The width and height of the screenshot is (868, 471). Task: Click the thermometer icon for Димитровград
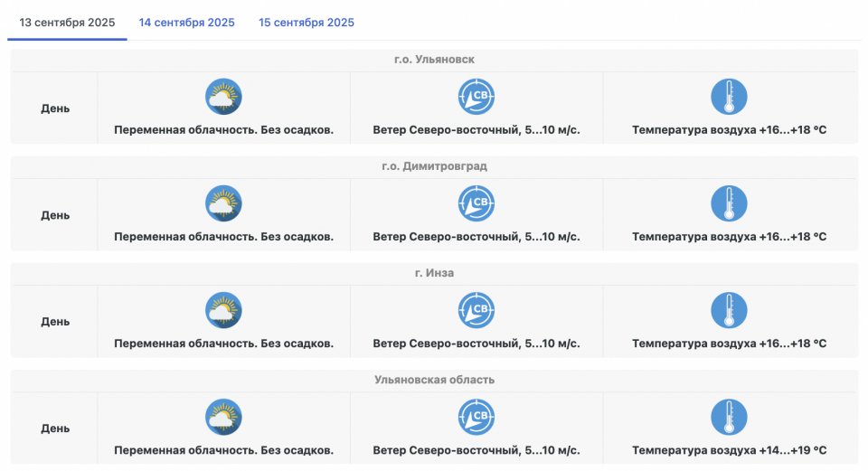tap(729, 203)
